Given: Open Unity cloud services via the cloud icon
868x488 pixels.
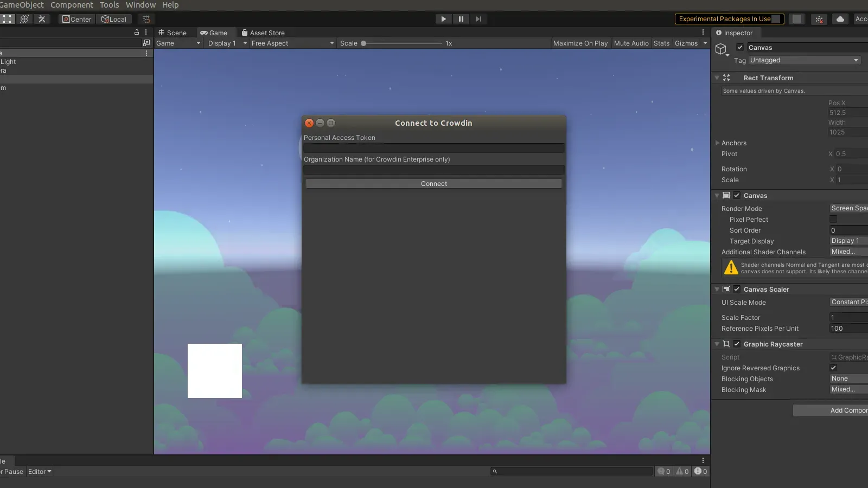Looking at the screenshot, I should click(x=840, y=19).
